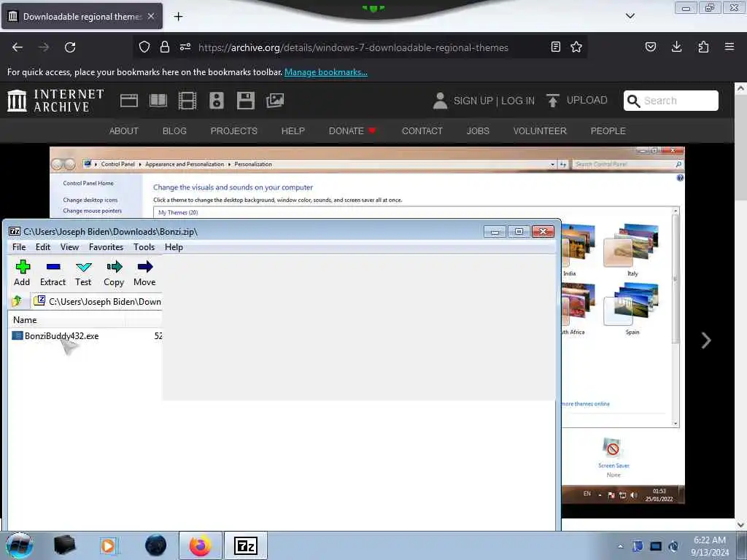Open site permissions icon in address bar
Viewport: 747px width, 560px height.
pyautogui.click(x=185, y=47)
